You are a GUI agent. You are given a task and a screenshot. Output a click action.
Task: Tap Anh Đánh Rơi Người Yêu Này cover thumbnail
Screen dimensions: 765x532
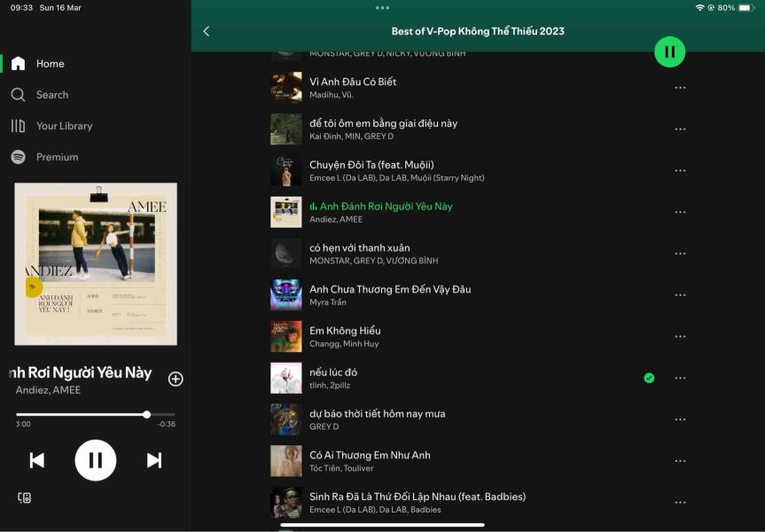point(286,212)
